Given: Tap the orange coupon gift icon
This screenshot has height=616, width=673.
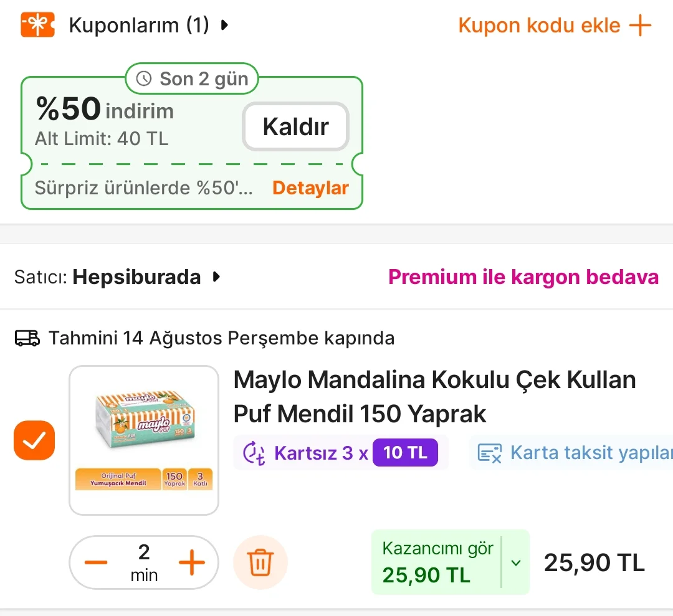Looking at the screenshot, I should [37, 26].
